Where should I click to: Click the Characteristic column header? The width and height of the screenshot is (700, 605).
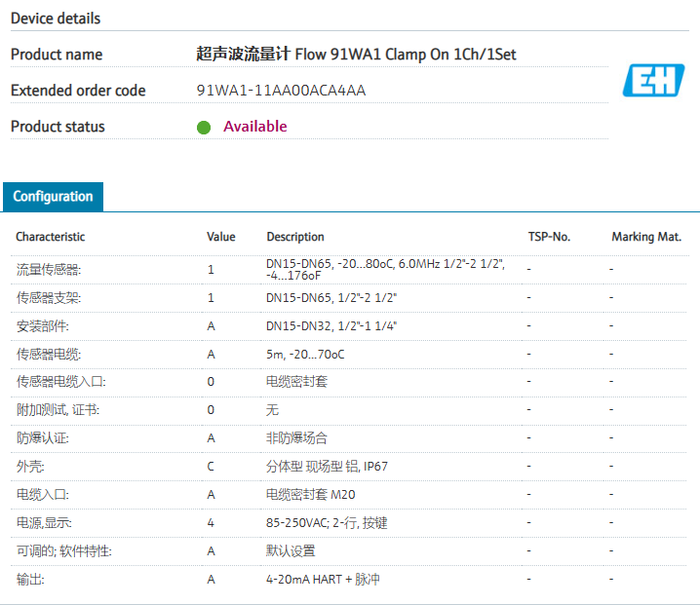(x=50, y=237)
